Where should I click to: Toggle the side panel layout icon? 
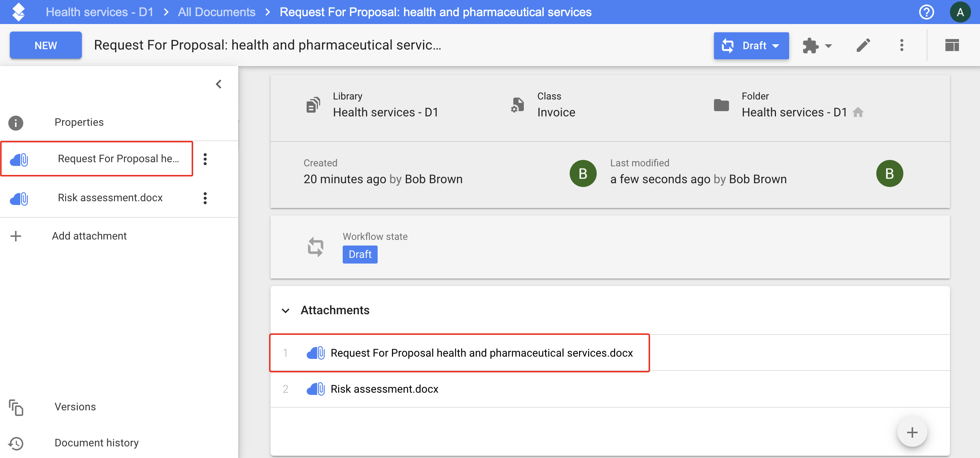[x=951, y=45]
